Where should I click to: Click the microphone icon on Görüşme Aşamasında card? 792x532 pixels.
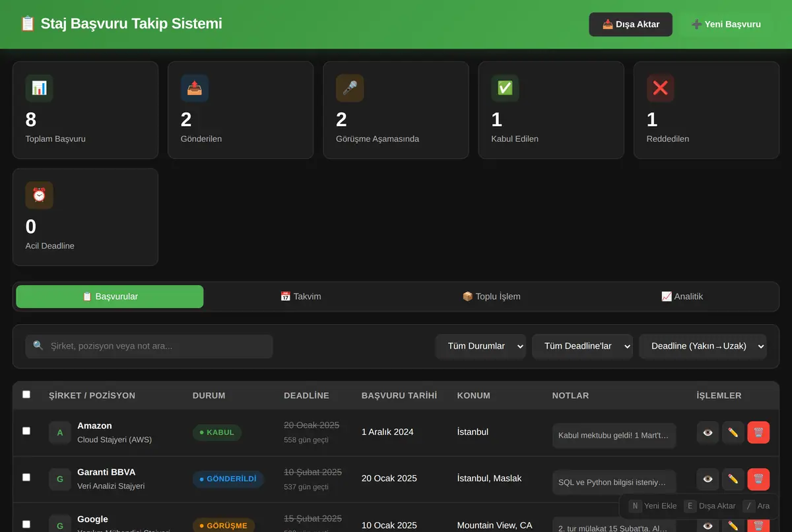[350, 88]
